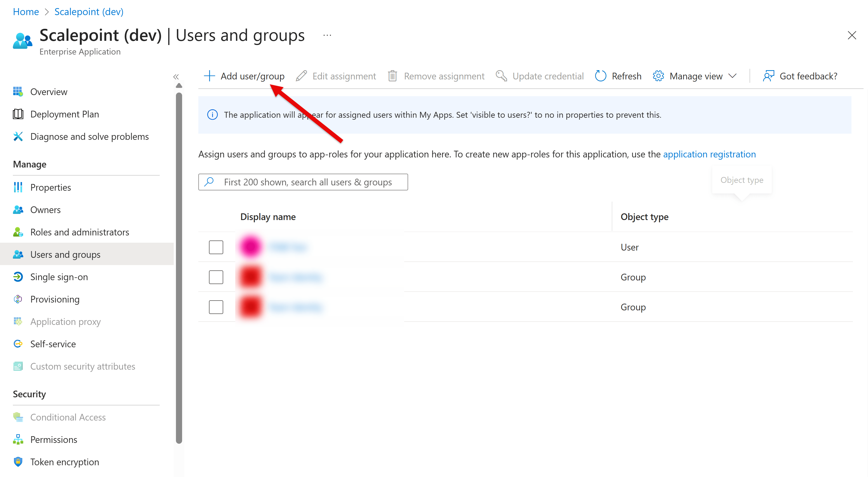
Task: Collapse the sidebar with double chevron
Action: (x=176, y=77)
